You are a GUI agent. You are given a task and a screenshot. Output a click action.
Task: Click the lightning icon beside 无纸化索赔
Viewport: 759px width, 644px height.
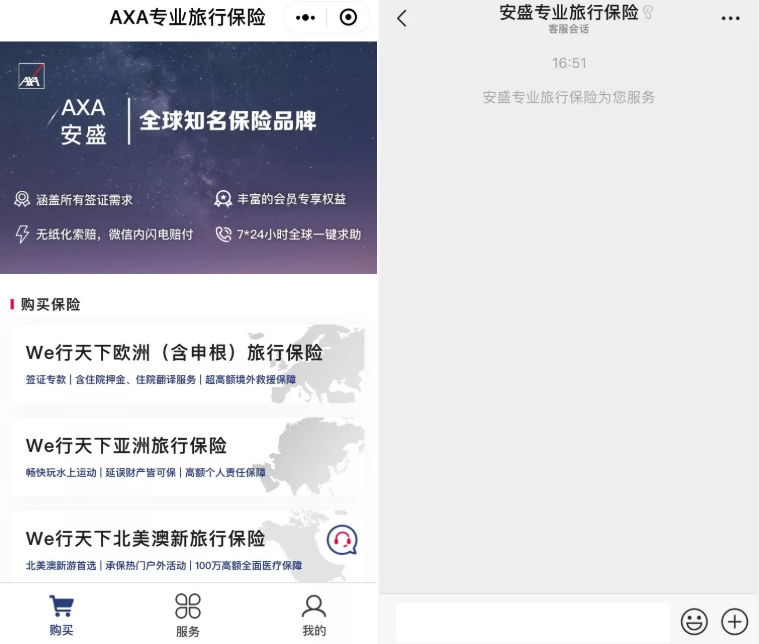pyautogui.click(x=22, y=234)
